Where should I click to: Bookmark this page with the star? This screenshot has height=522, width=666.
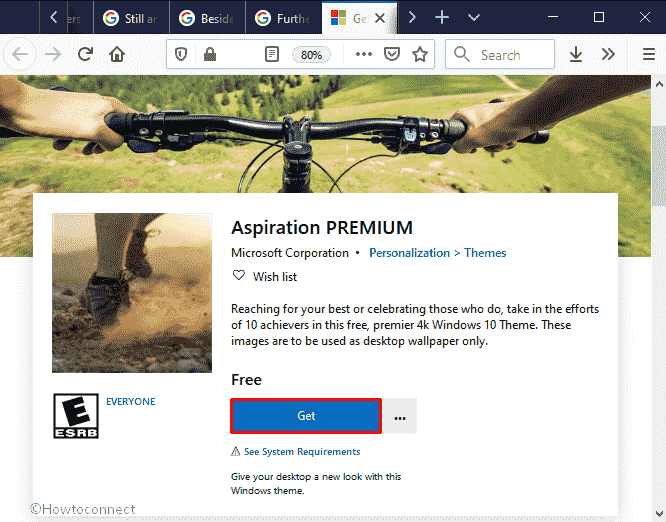pos(420,54)
